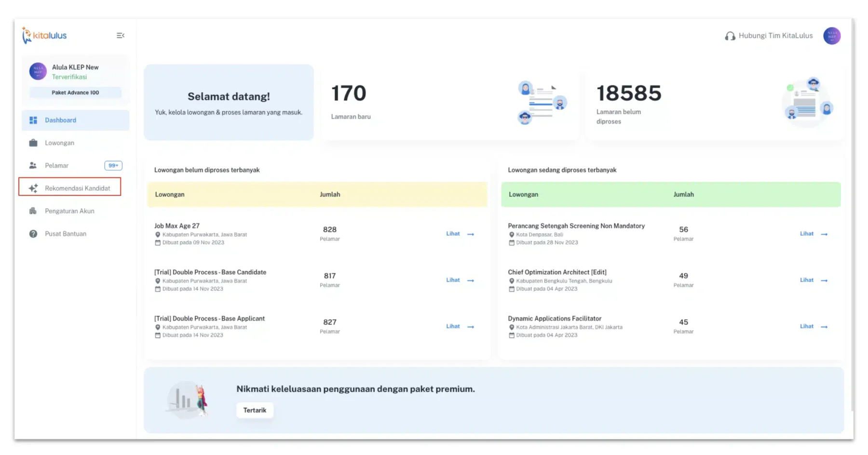This screenshot has height=455, width=868.
Task: Click the Paket Advance 100 badge
Action: [x=75, y=93]
